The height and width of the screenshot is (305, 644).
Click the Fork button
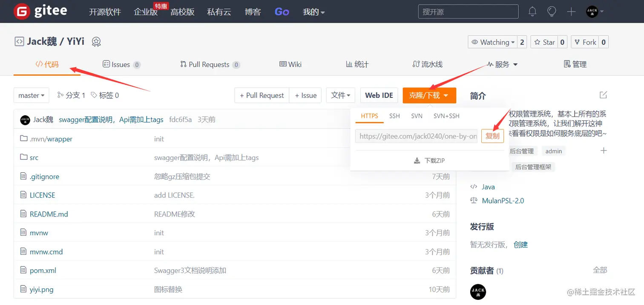coord(585,42)
